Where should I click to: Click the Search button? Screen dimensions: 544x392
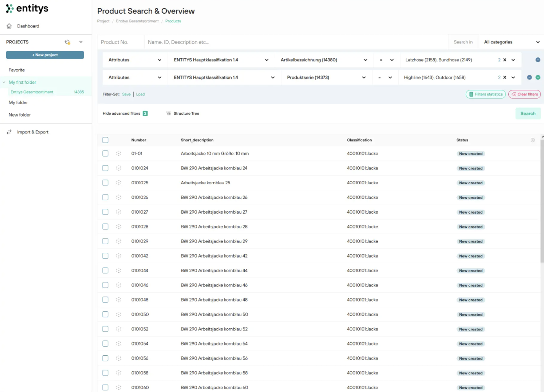(528, 113)
